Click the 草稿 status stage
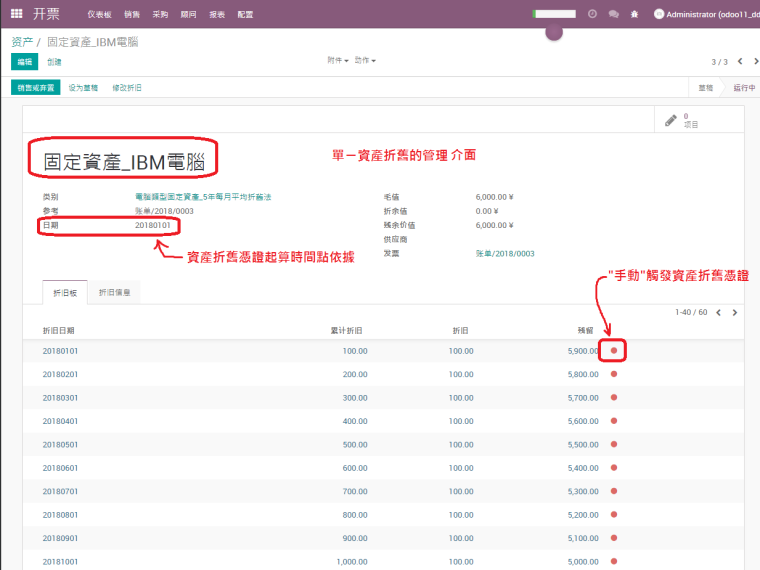Screen dimensions: 760x570 (705, 88)
